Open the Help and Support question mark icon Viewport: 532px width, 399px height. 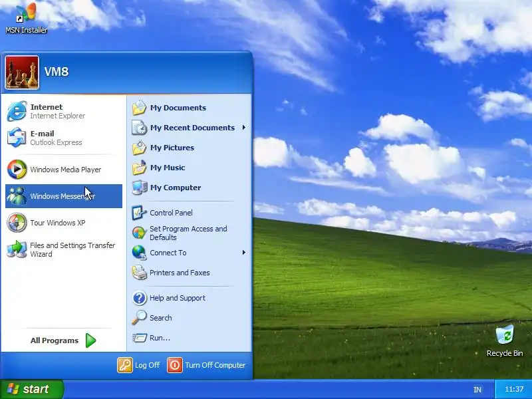pos(139,298)
